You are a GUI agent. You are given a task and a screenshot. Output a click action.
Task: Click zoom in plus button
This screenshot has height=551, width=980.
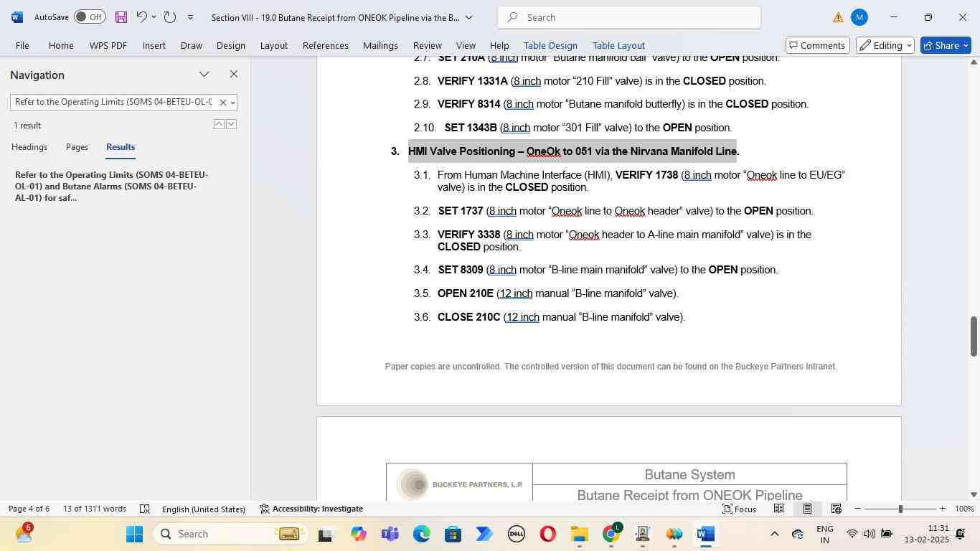click(x=942, y=509)
